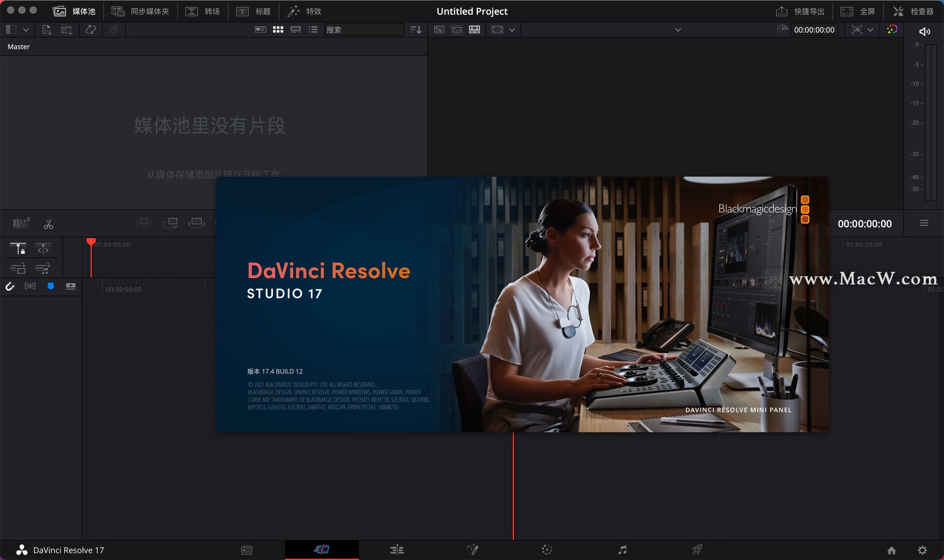
Task: Switch to the Cut page
Action: pos(322,550)
